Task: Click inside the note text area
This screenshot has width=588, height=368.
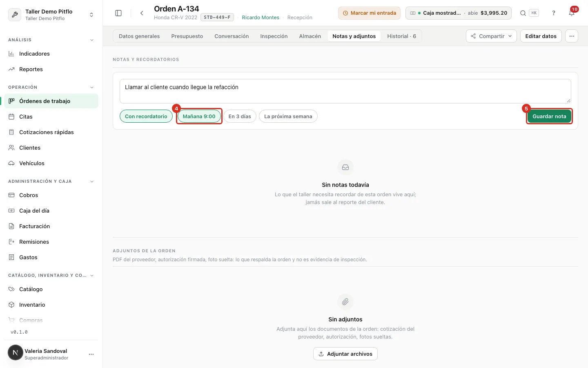Action: click(345, 91)
